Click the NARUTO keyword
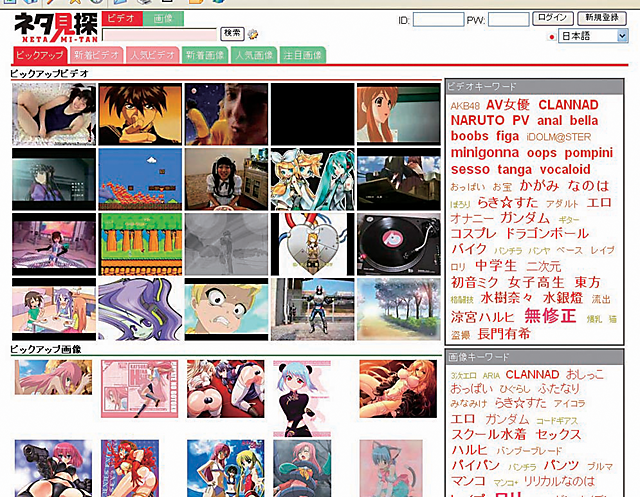This screenshot has width=640, height=497. (478, 120)
